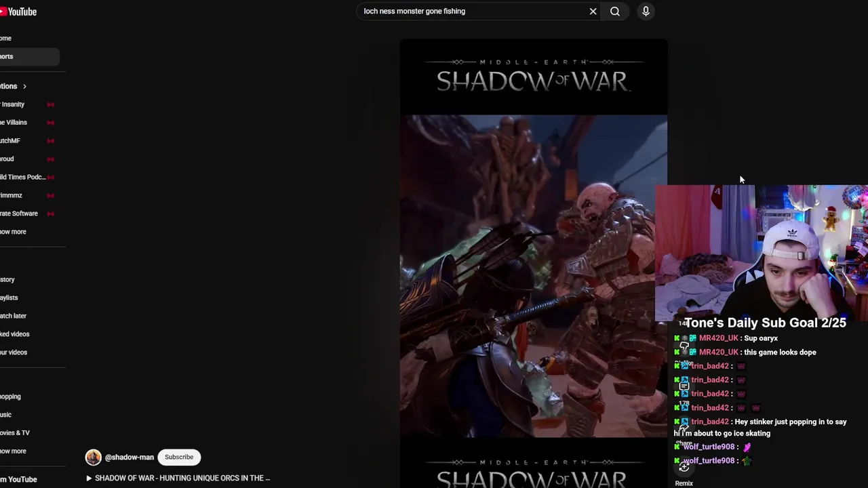The image size is (868, 488).
Task: Click Tone's Daily Sub Goal 2/25 text
Action: 765,323
